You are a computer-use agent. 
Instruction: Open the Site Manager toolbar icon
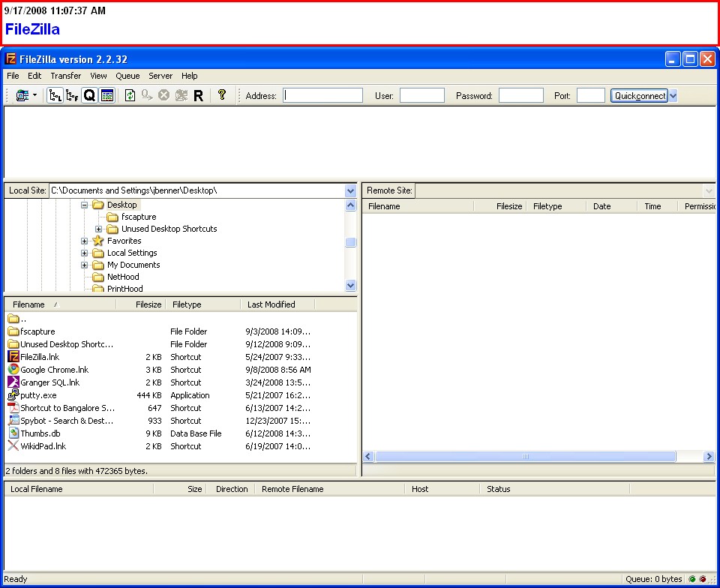[x=22, y=95]
